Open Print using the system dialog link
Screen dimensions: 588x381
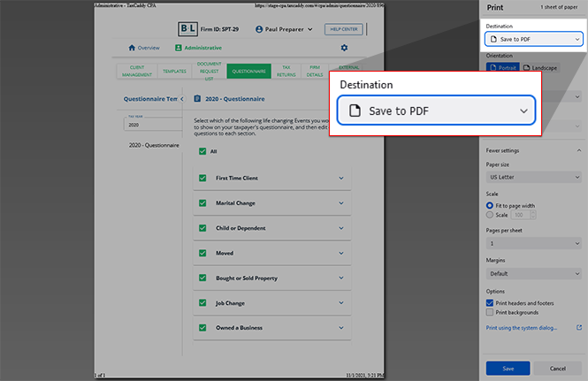click(x=522, y=328)
